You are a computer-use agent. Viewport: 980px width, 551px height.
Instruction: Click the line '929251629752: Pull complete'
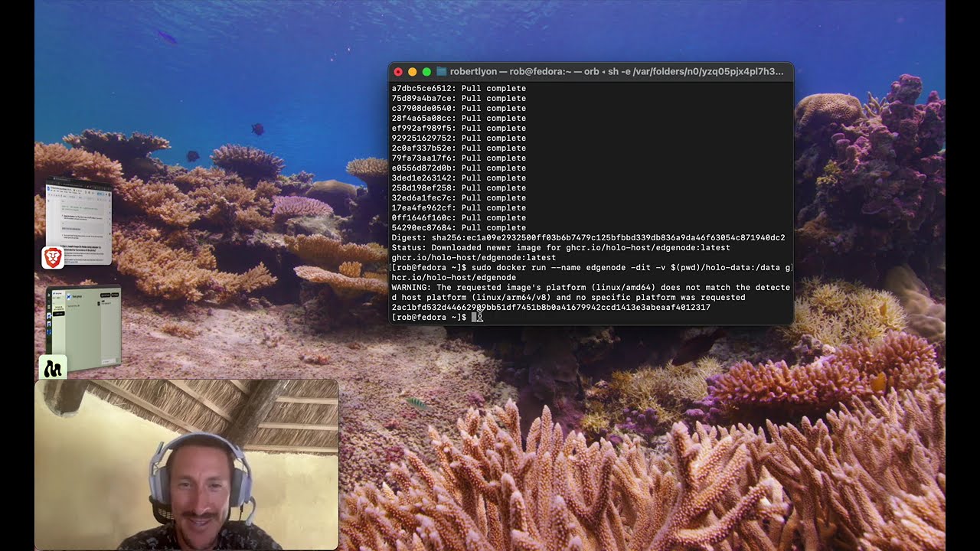pos(459,138)
